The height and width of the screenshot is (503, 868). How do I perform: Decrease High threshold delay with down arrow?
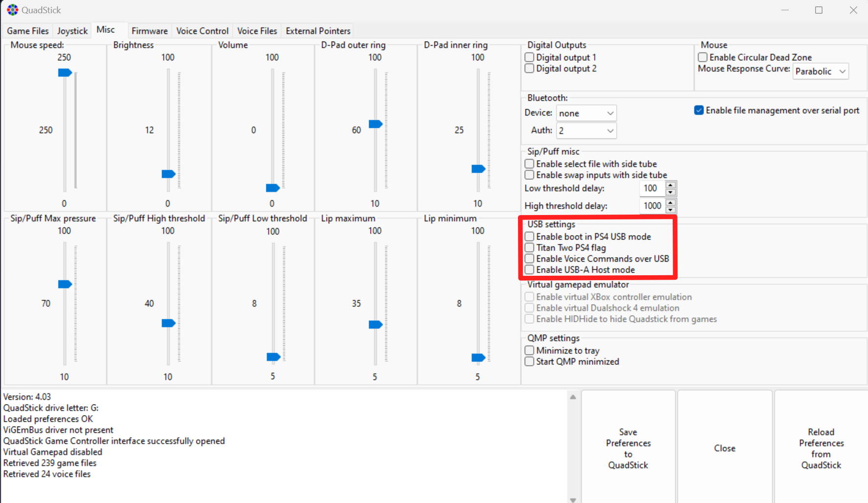[671, 210]
